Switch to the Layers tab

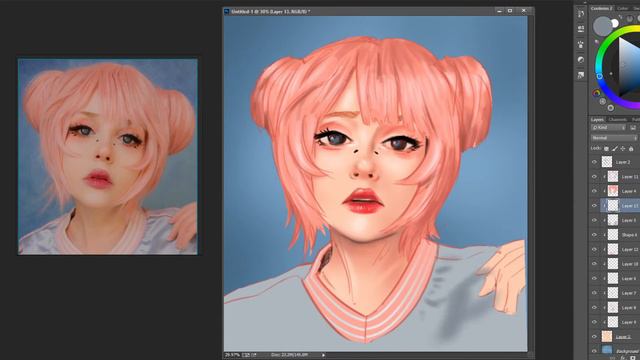tap(597, 120)
